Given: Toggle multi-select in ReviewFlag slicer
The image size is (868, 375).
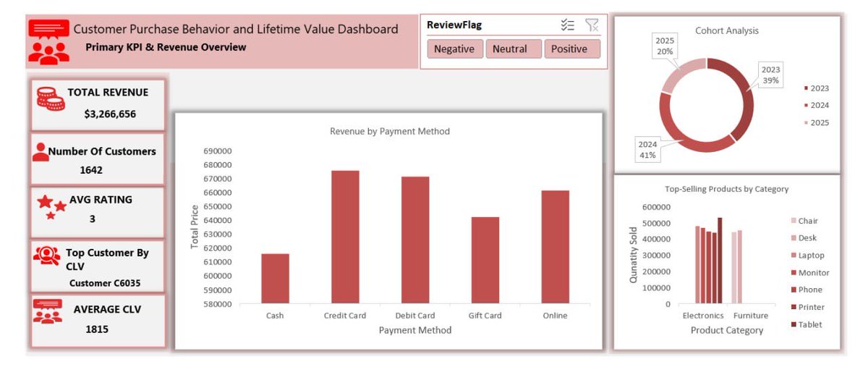Looking at the screenshot, I should point(568,25).
